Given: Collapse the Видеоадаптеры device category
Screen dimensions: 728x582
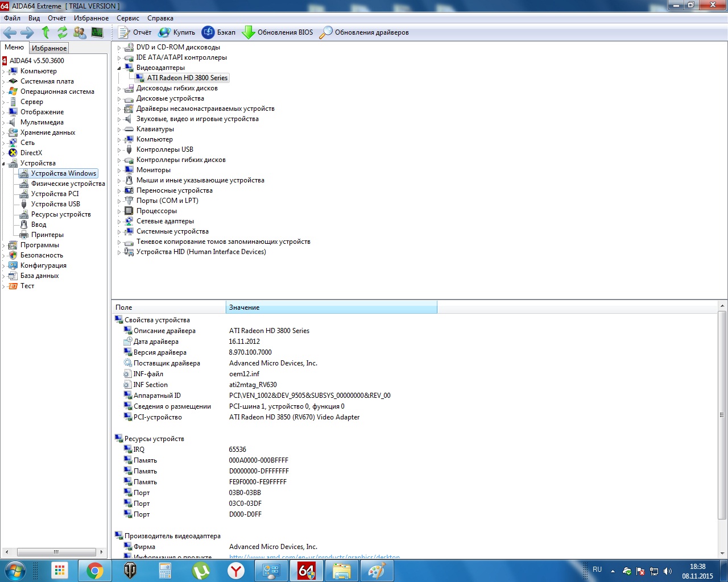Looking at the screenshot, I should coord(119,68).
